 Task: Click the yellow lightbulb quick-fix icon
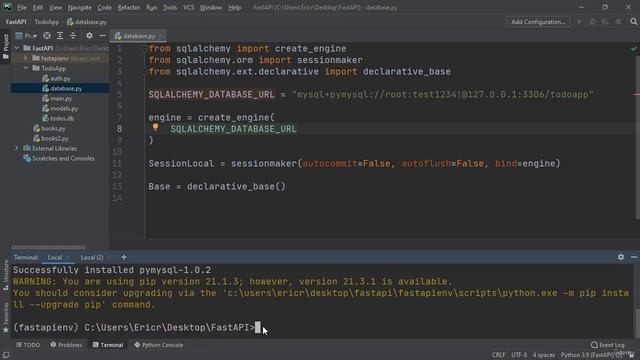155,127
